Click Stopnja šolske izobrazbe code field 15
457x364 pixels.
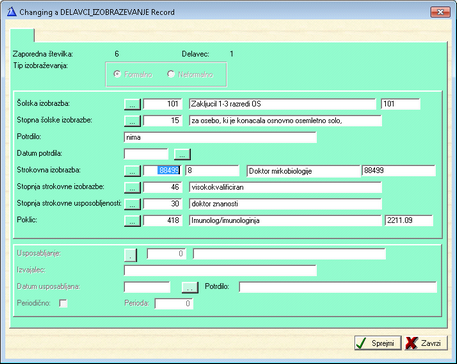[x=163, y=121]
